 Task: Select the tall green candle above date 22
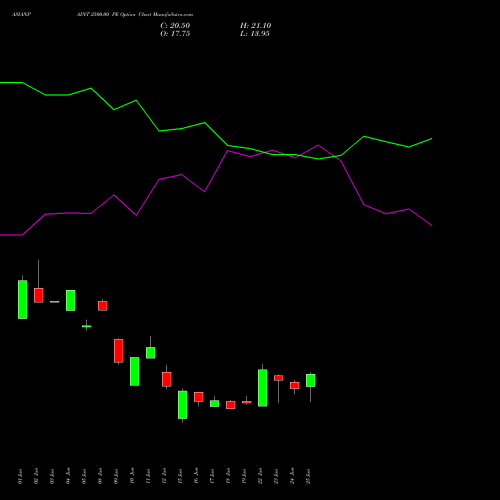click(263, 388)
